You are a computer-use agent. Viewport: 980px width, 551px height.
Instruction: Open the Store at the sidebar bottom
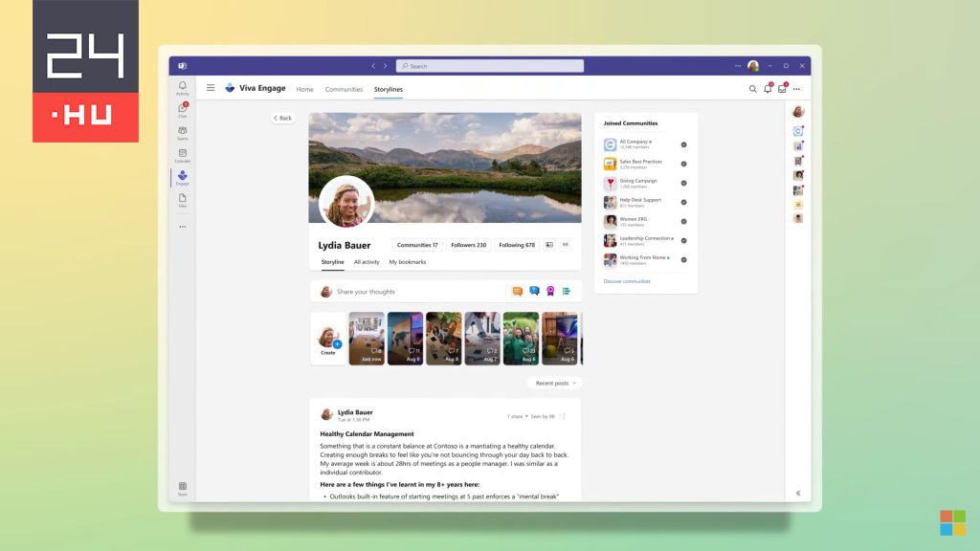click(183, 489)
